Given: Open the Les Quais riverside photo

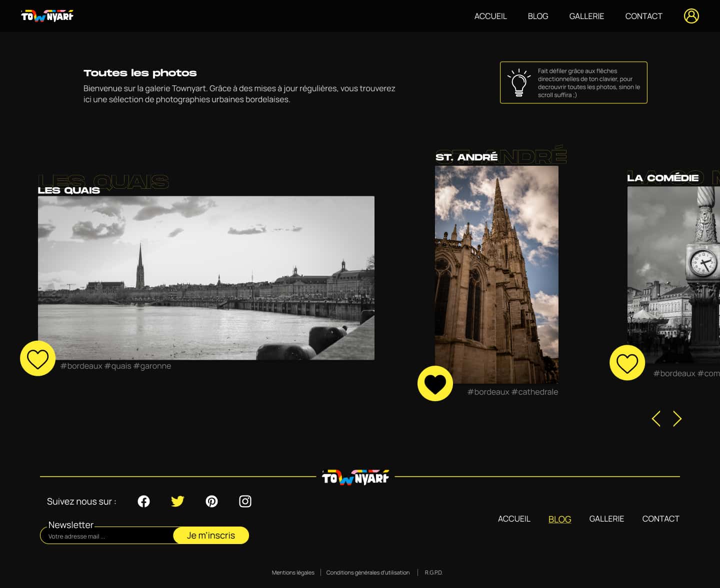Looking at the screenshot, I should click(x=206, y=278).
